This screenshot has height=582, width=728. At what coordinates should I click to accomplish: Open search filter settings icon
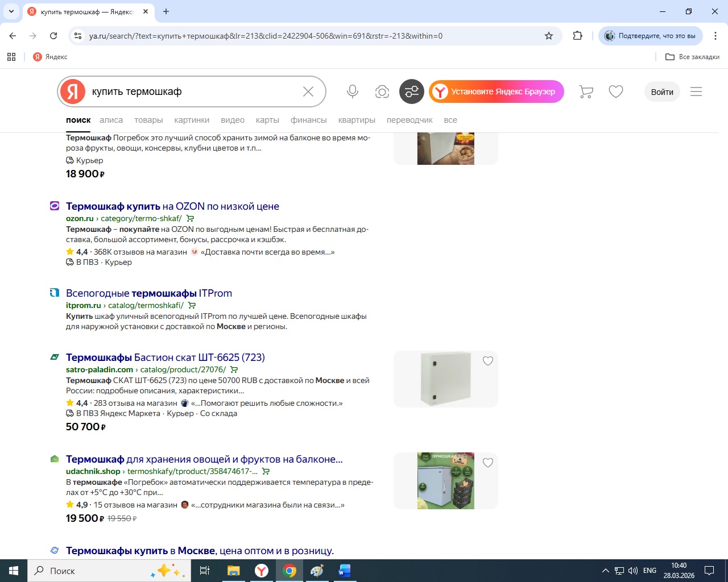(412, 92)
